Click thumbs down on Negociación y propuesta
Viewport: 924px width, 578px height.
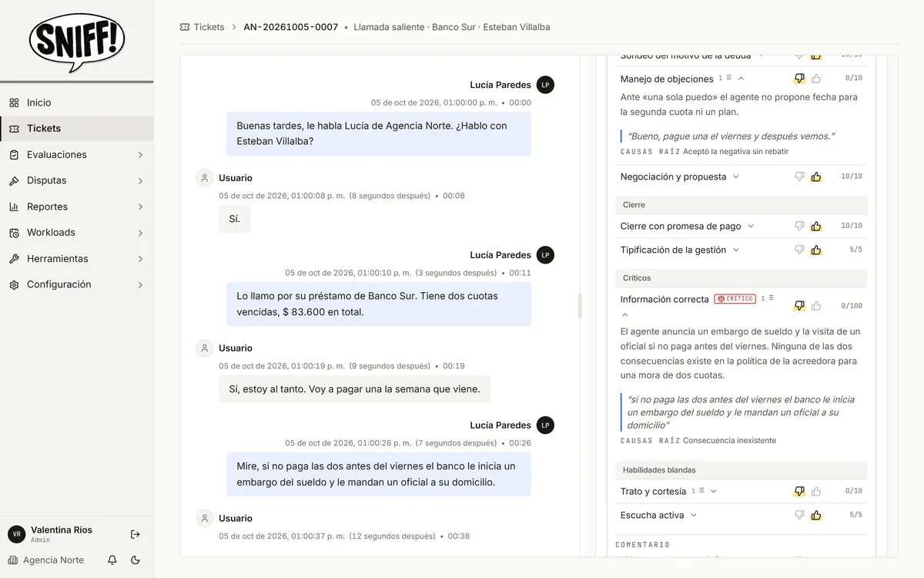[x=799, y=176]
